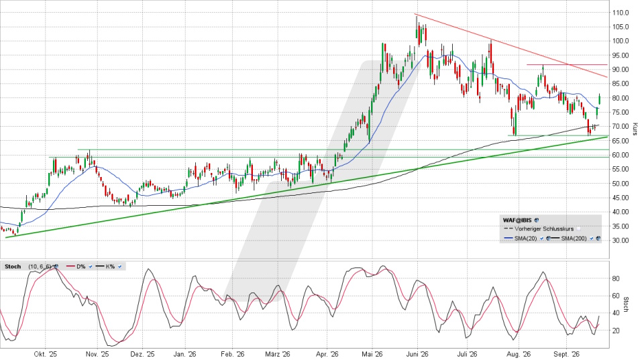The height and width of the screenshot is (362, 644).
Task: Click the 65.0 price axis value
Action: pyautogui.click(x=621, y=141)
